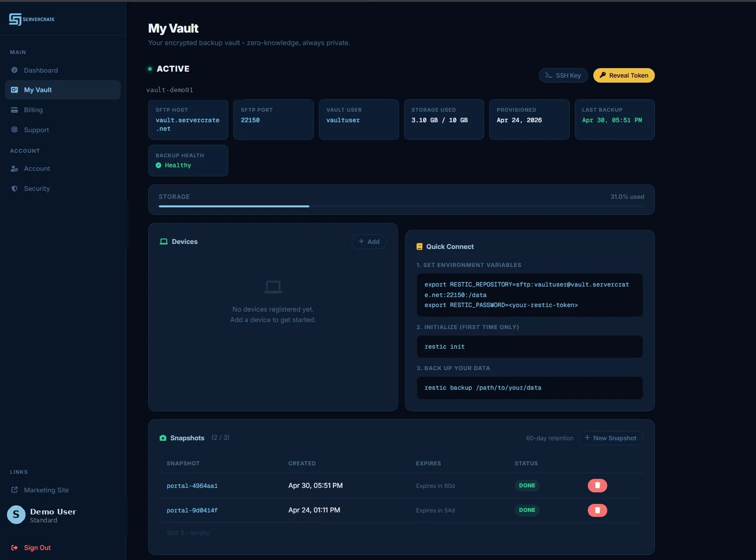Click the 60-day retention label

point(550,438)
